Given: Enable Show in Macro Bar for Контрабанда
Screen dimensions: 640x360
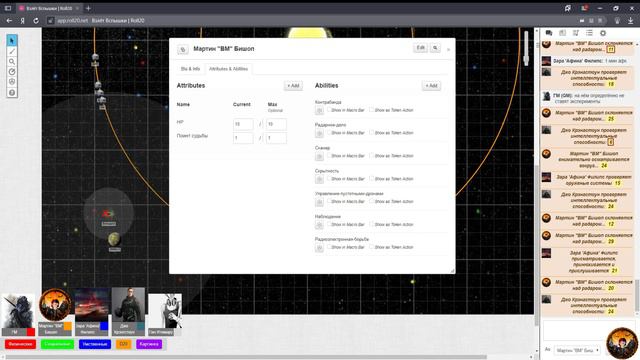Looking at the screenshot, I should coord(329,110).
